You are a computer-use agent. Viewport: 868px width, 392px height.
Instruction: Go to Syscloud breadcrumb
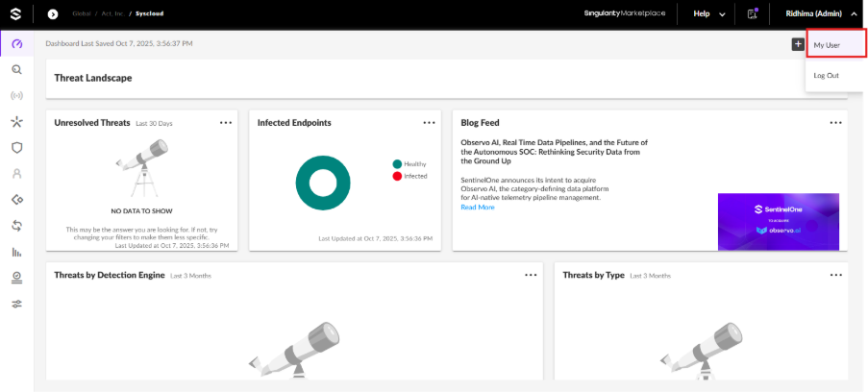(x=149, y=13)
